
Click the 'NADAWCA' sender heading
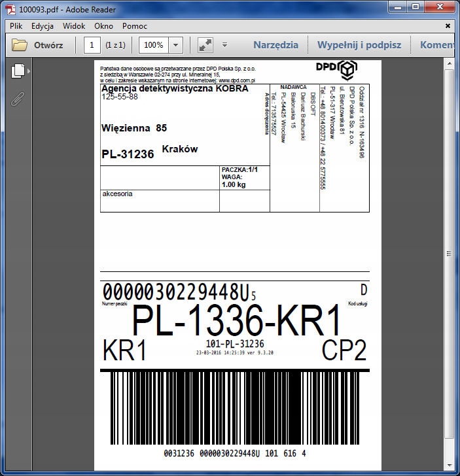(x=293, y=87)
